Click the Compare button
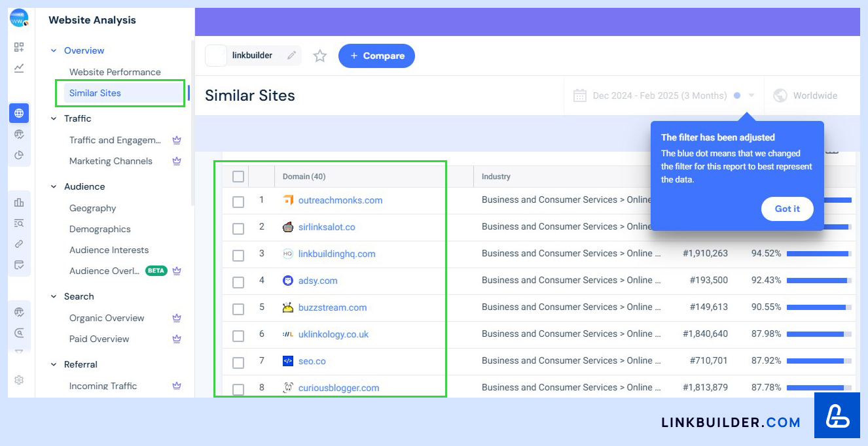 376,56
